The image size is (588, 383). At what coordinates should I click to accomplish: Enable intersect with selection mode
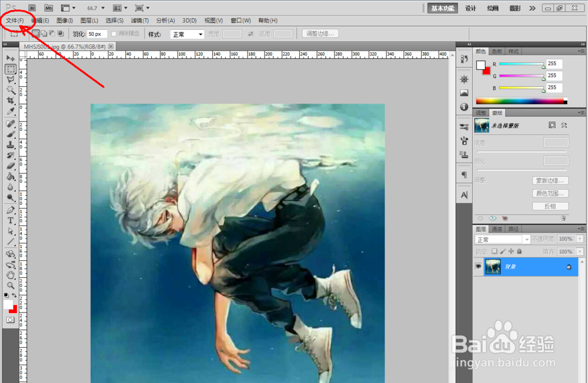click(x=61, y=33)
